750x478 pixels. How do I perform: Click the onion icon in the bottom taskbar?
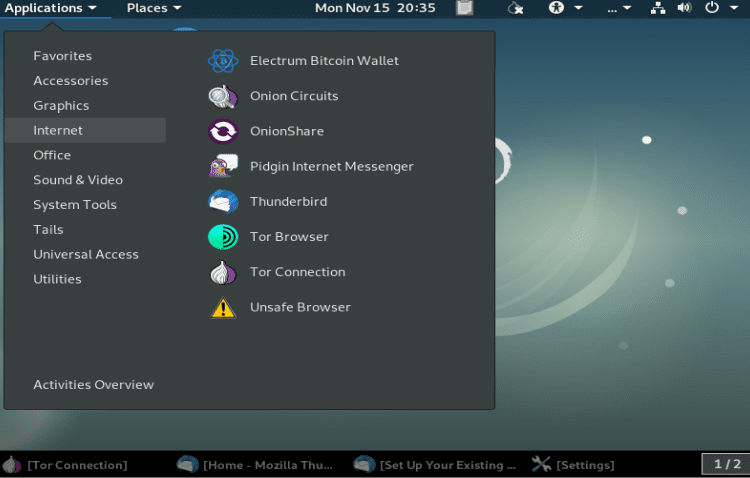pyautogui.click(x=11, y=465)
